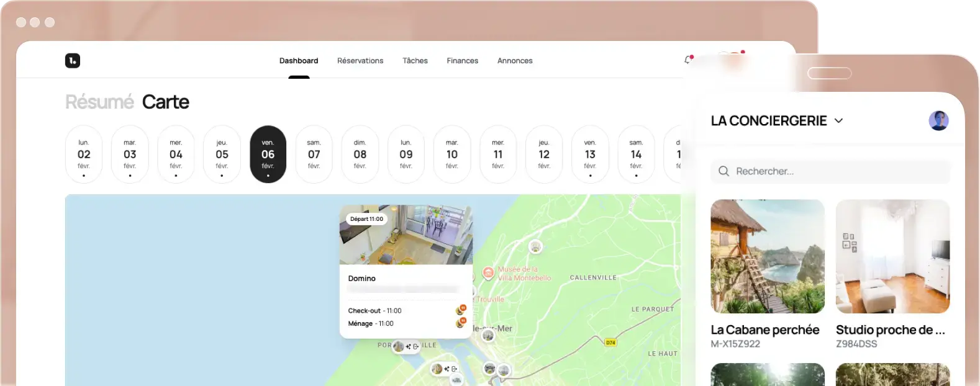This screenshot has width=980, height=386.
Task: Open the notifications bell
Action: pyautogui.click(x=687, y=60)
